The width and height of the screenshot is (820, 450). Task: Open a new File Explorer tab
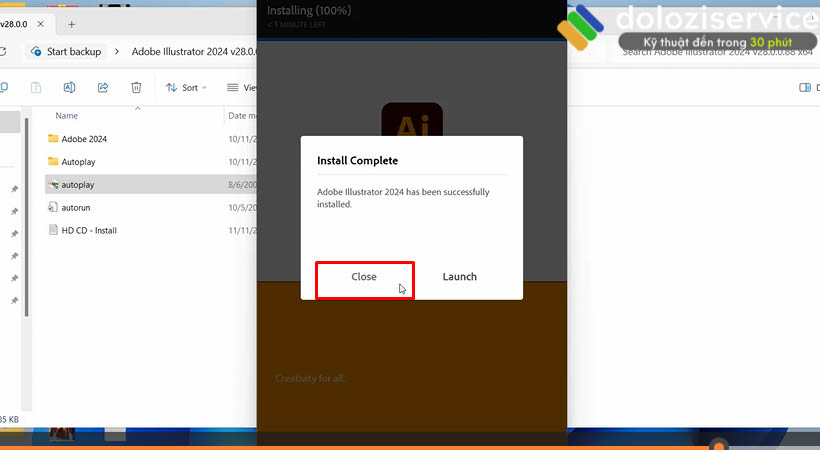72,23
